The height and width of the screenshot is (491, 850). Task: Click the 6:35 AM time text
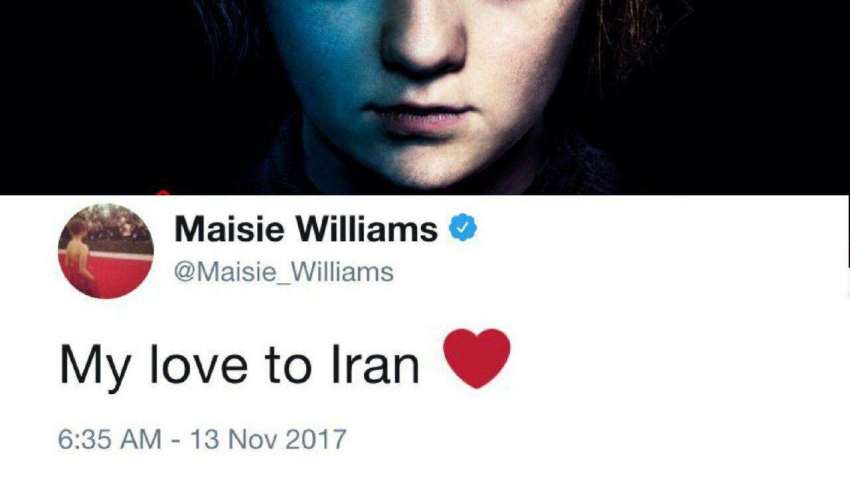pyautogui.click(x=110, y=439)
